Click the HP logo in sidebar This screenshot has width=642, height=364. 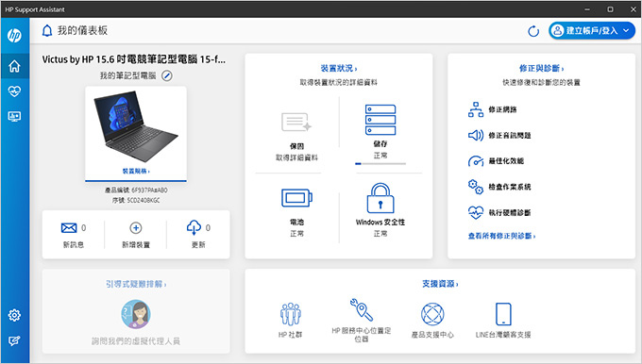[x=14, y=35]
